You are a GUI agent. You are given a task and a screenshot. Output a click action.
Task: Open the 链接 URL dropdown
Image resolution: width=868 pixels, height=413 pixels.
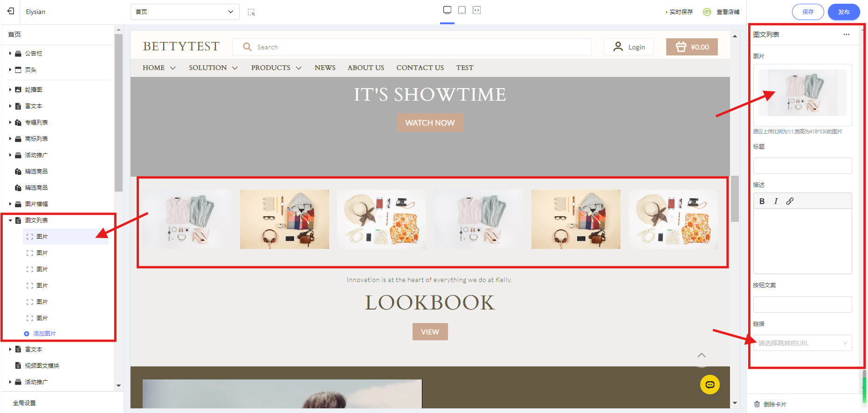point(802,343)
